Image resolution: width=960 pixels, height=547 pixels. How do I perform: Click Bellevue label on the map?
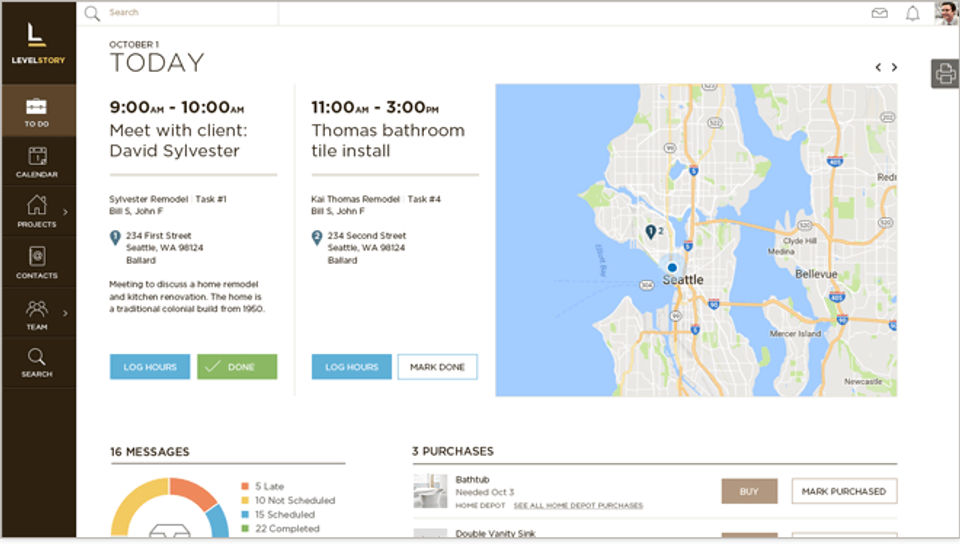(816, 274)
